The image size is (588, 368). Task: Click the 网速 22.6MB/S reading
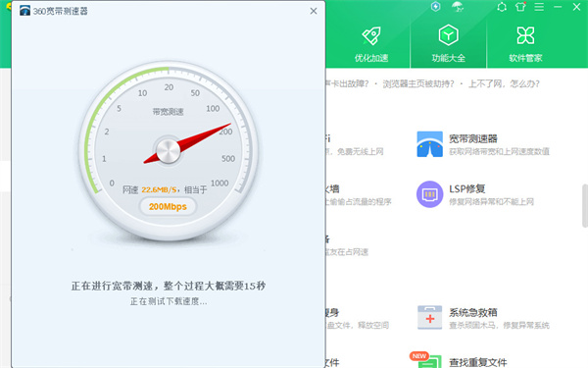tap(150, 190)
